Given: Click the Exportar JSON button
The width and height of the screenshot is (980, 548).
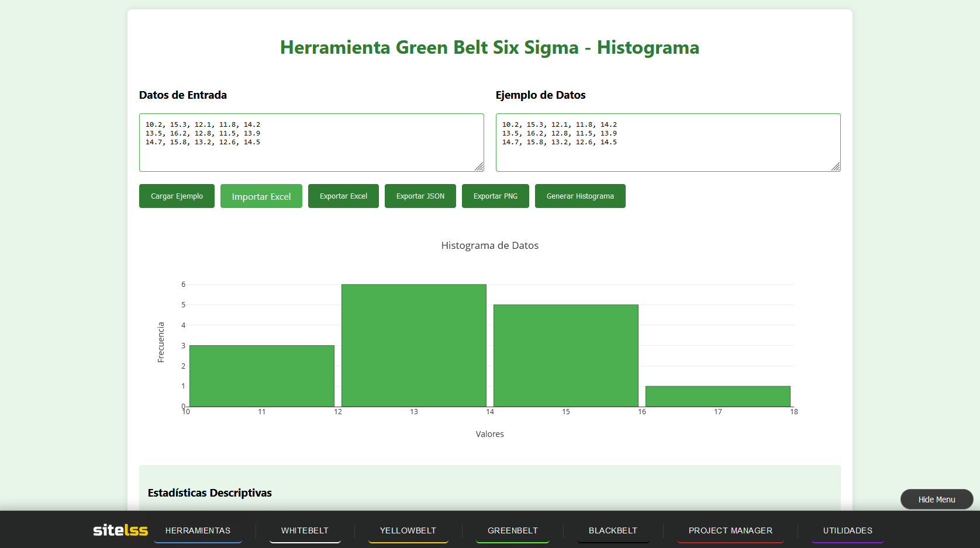Looking at the screenshot, I should tap(420, 196).
